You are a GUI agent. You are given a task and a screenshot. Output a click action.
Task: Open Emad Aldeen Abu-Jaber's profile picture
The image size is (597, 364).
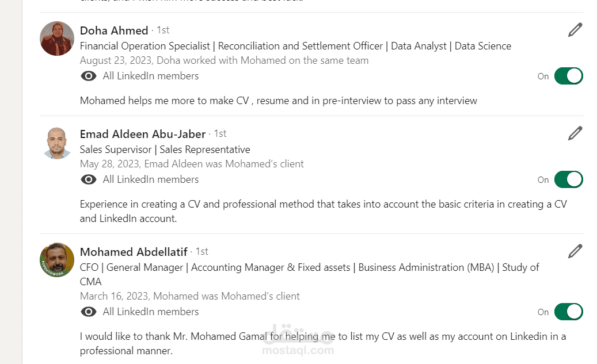tap(57, 143)
